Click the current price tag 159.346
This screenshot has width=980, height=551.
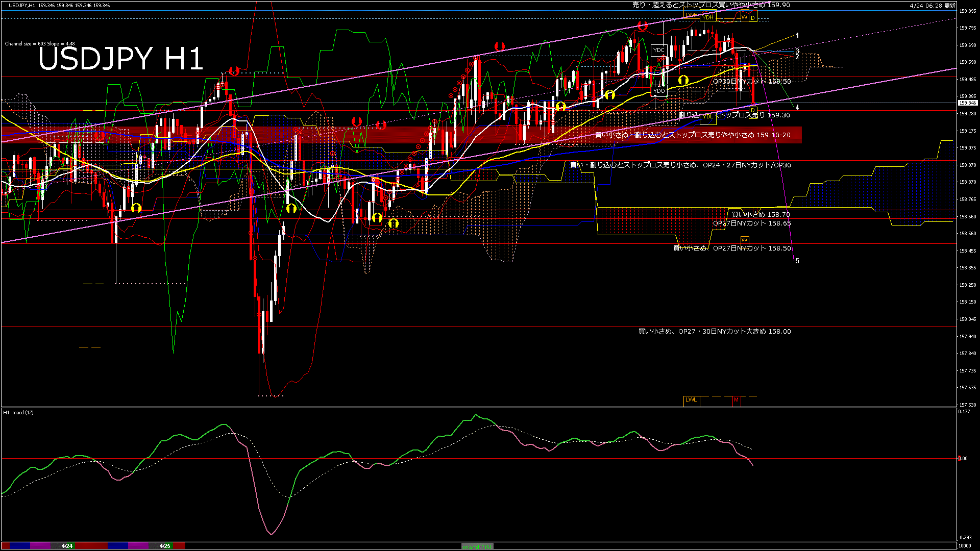tap(967, 103)
